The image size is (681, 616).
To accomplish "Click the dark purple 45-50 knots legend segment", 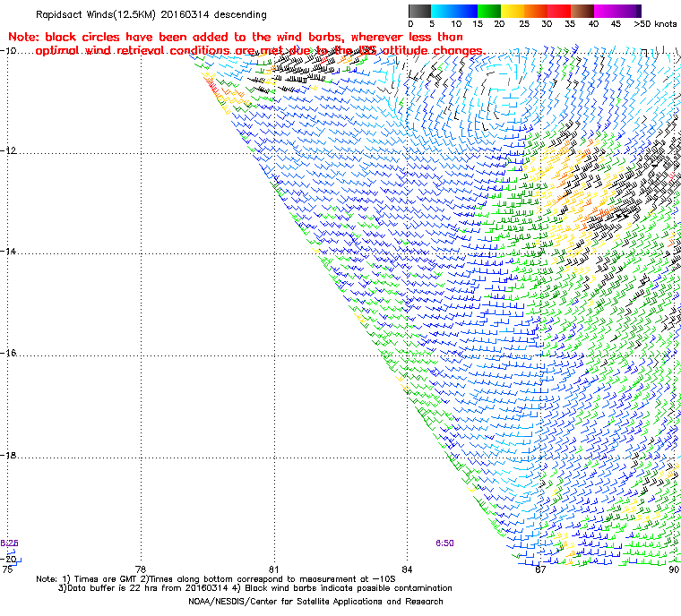I will (629, 11).
